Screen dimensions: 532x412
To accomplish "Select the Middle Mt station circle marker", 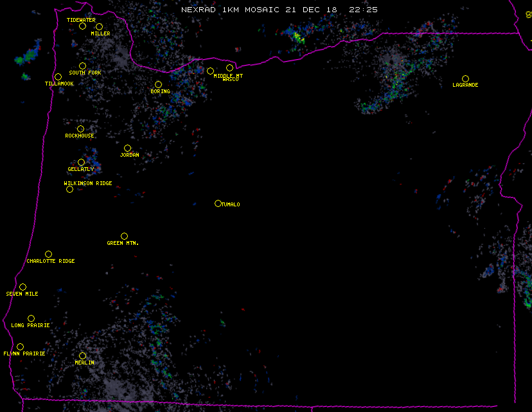I will pos(210,71).
